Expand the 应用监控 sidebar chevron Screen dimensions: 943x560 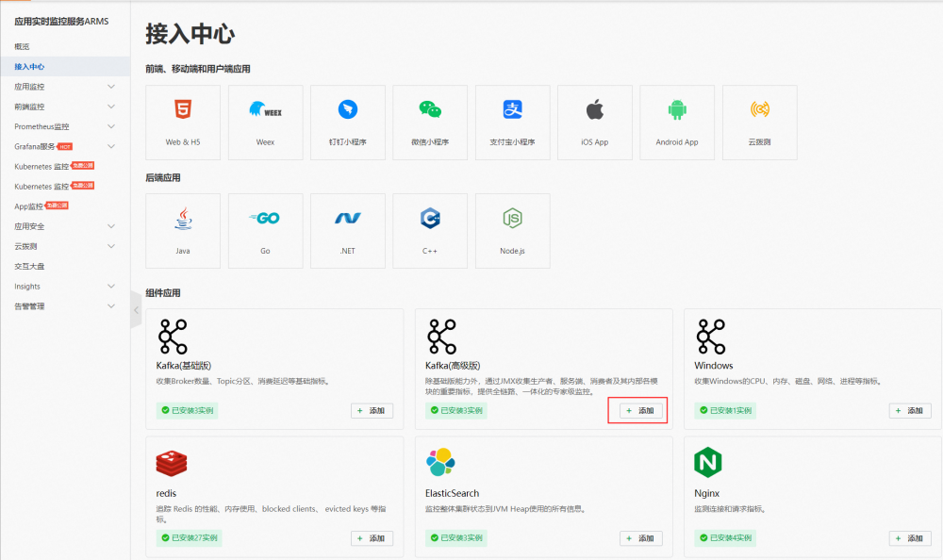[x=111, y=87]
